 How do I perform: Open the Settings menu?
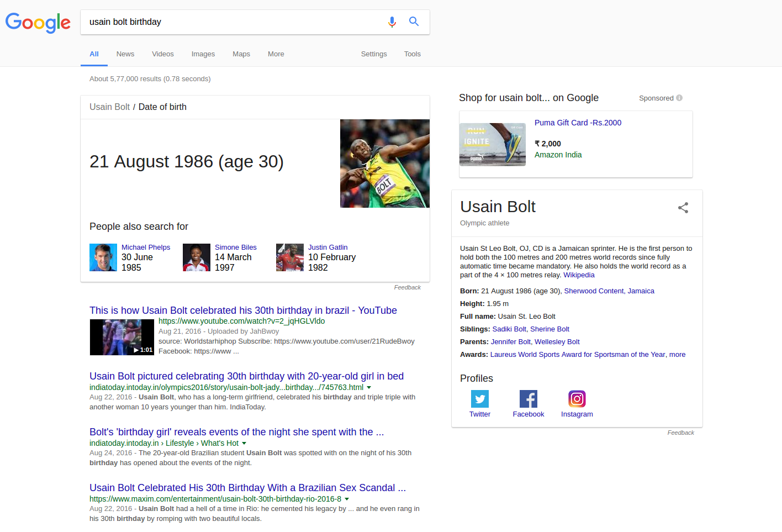[x=374, y=54]
